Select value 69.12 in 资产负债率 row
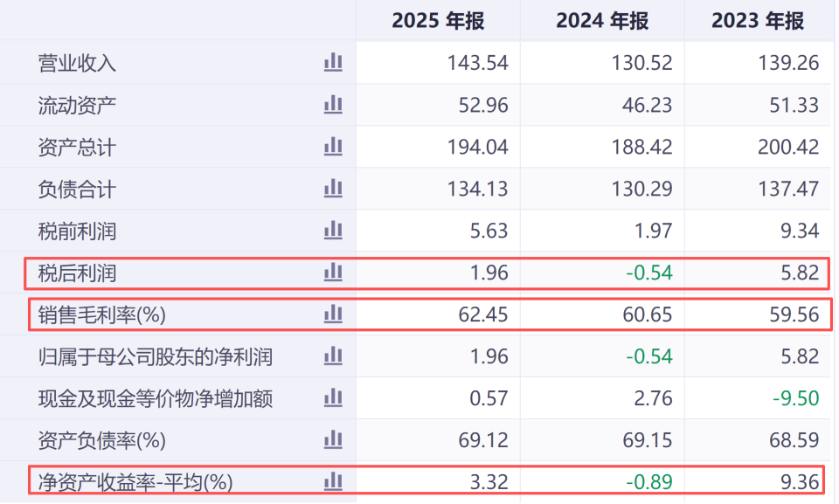The width and height of the screenshot is (839, 504). (483, 440)
